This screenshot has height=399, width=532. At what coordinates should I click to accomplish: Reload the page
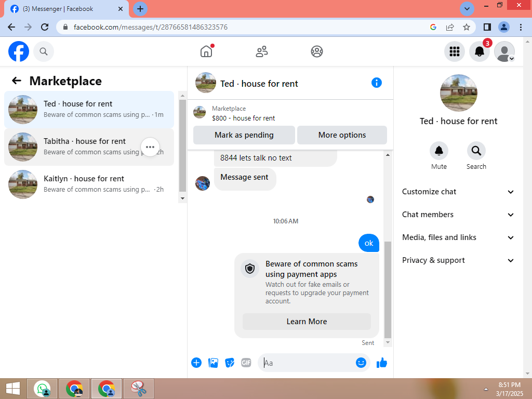pos(45,27)
